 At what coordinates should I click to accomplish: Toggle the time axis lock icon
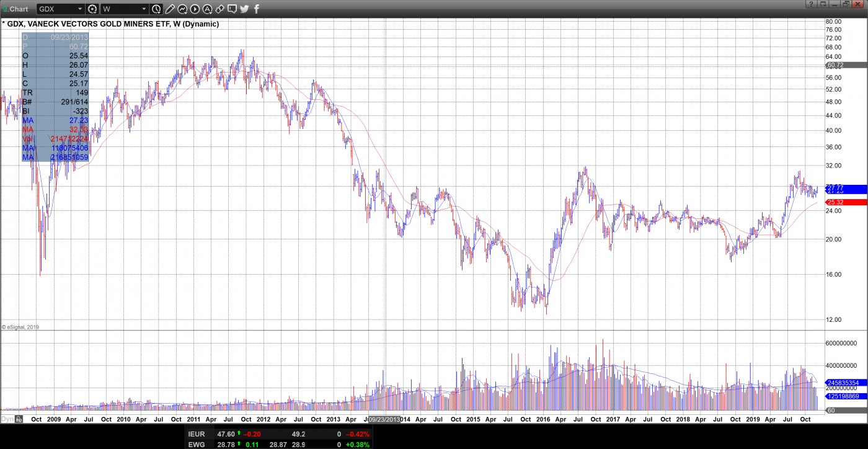(x=19, y=419)
